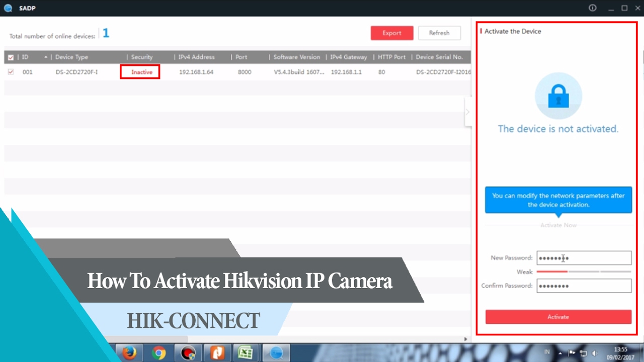The height and width of the screenshot is (362, 644).
Task: Open the red screen recorder taskbar icon
Action: click(188, 353)
